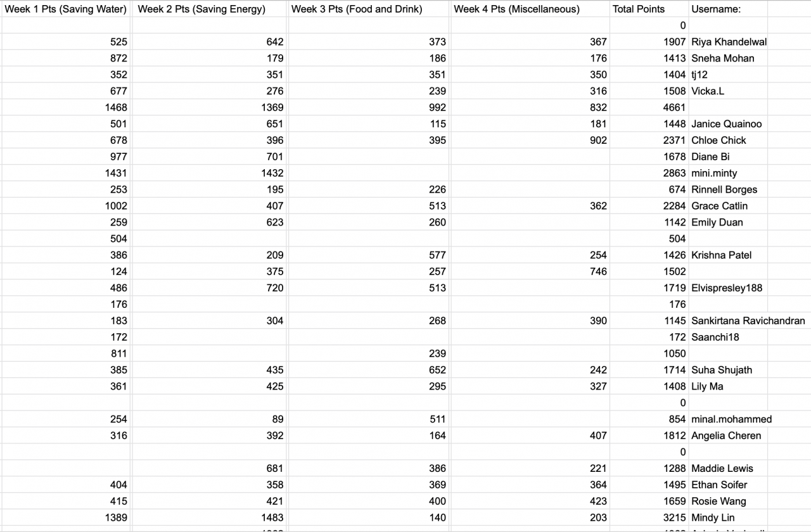Viewport: 811px width, 532px height.
Task: Select the Week 2 Pts (Saving Energy) header
Action: pyautogui.click(x=201, y=9)
